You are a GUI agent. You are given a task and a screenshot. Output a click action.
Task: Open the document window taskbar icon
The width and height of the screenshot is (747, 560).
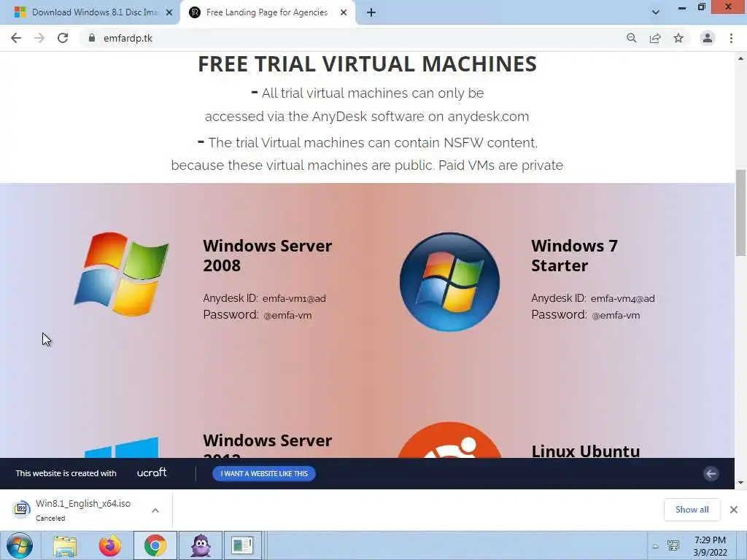242,545
